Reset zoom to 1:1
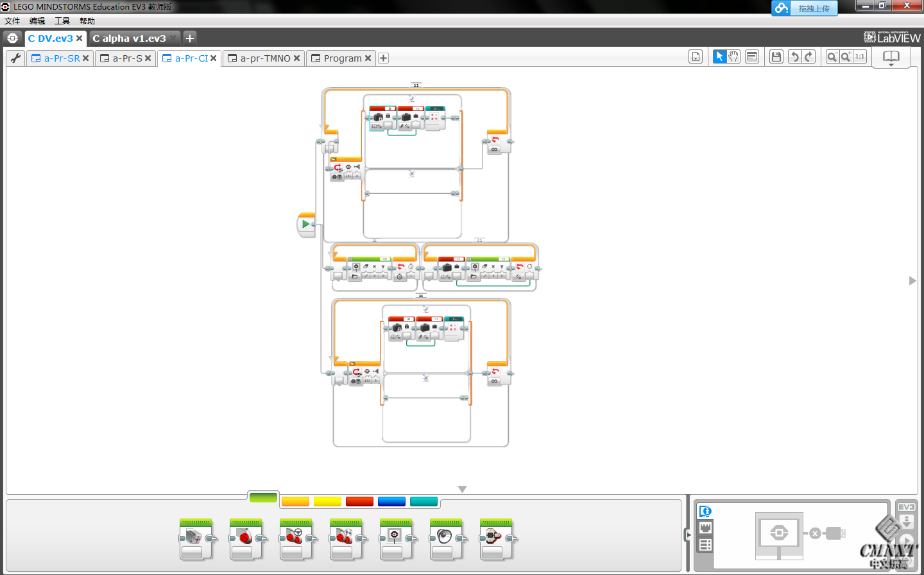Image resolution: width=924 pixels, height=575 pixels. click(x=860, y=56)
